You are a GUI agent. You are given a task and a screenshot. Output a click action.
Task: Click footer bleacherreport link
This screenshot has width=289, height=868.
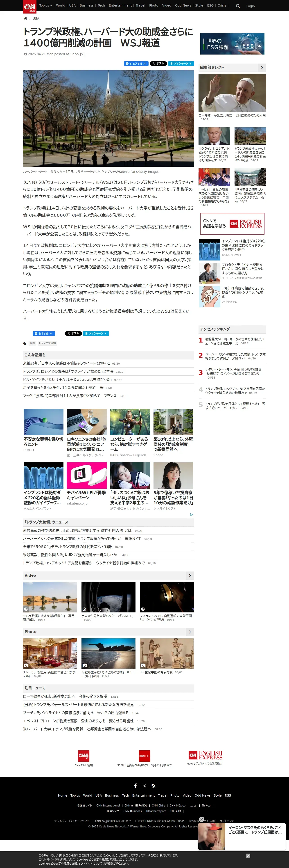(x=156, y=811)
